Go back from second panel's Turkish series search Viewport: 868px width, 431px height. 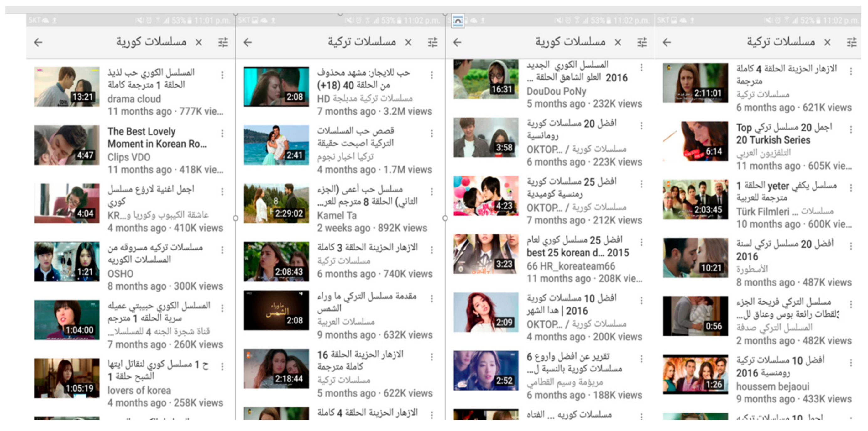pos(248,42)
